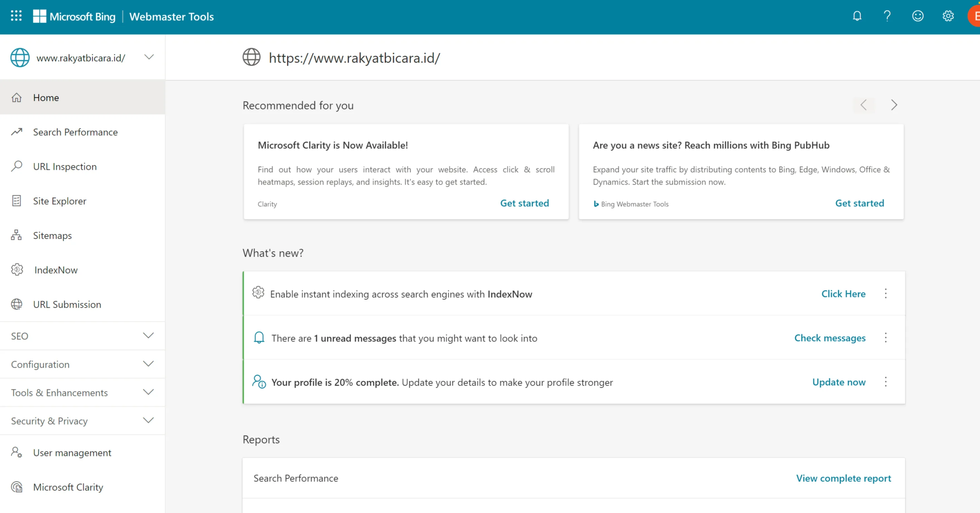Viewport: 980px width, 513px height.
Task: Click Get started on Bing PubHub card
Action: pos(860,203)
